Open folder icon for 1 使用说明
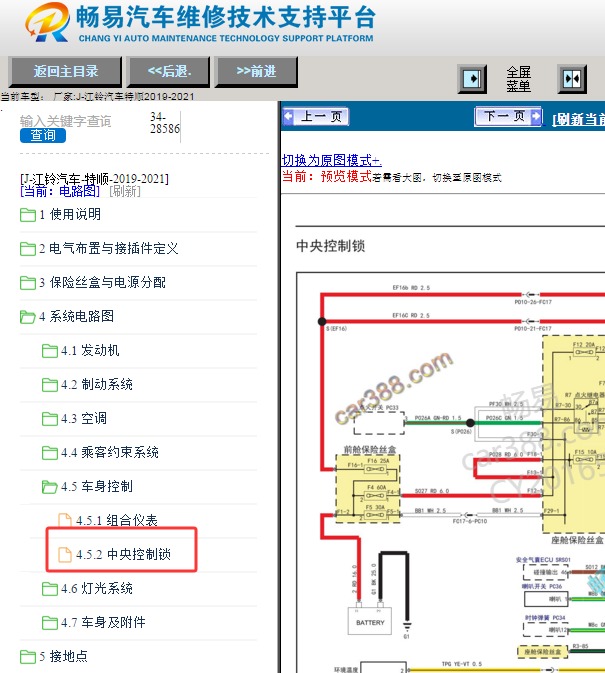Screen dimensions: 605x673 click(x=28, y=215)
